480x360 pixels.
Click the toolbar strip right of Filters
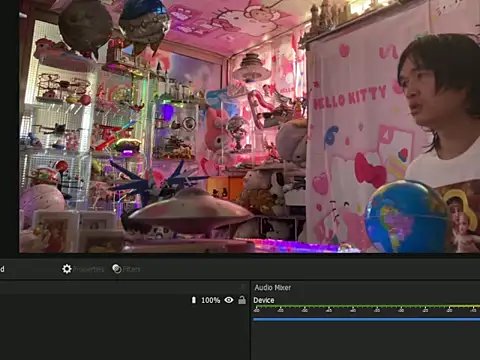coord(310,269)
